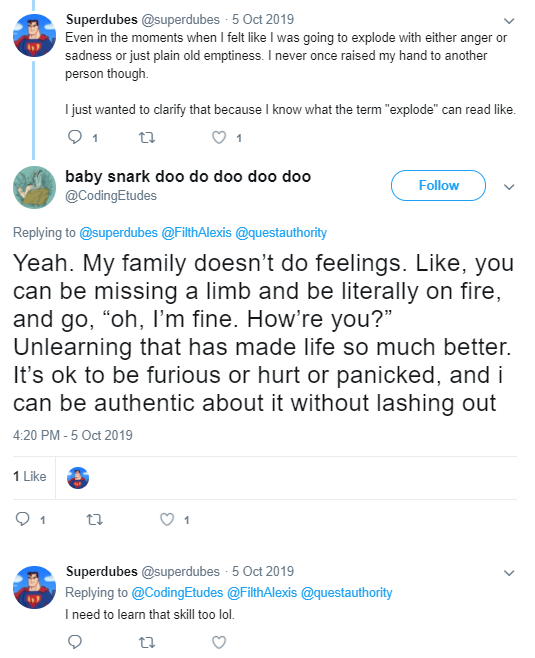The width and height of the screenshot is (535, 658).
Task: Retweet Superdubes' first tweet about exploding
Action: tap(146, 137)
